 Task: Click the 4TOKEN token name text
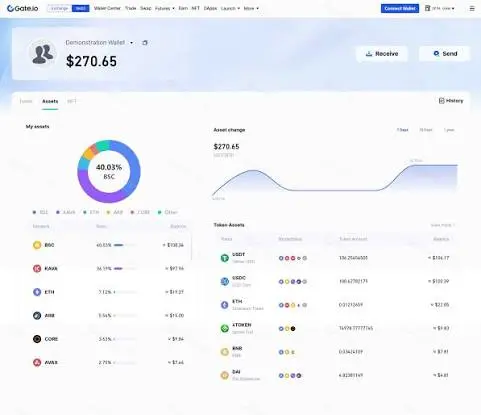tap(242, 325)
